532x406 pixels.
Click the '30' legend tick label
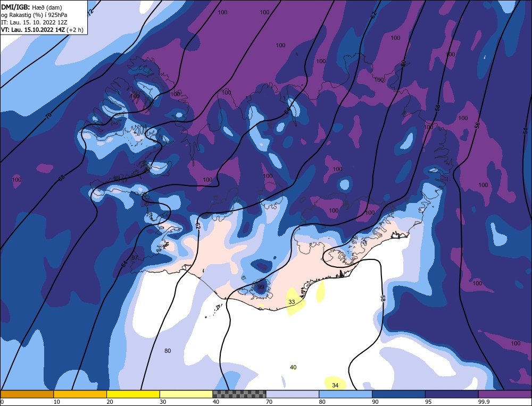(x=163, y=402)
